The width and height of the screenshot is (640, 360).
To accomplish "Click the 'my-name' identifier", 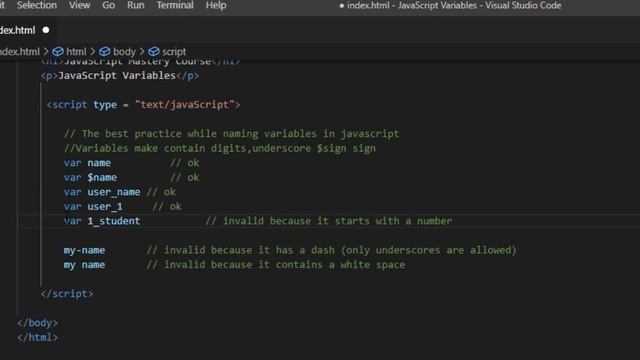I will (84, 250).
